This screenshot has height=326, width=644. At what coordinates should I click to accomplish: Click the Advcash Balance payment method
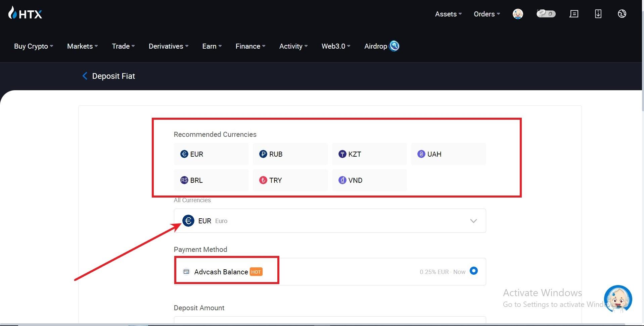pos(330,272)
